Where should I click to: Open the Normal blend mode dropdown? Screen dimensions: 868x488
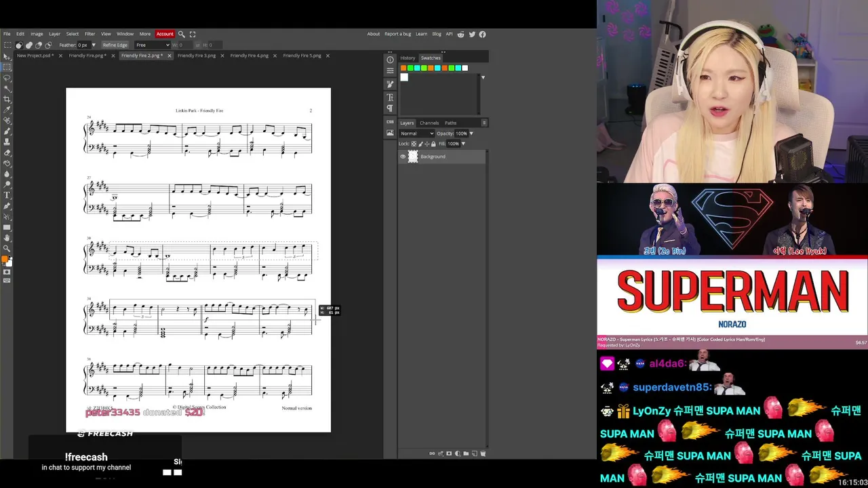[x=416, y=134]
